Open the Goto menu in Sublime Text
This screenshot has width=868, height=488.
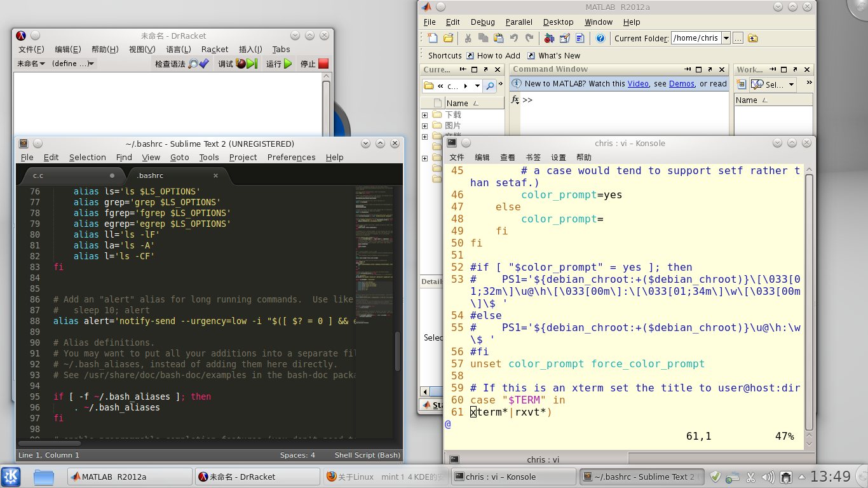coord(180,158)
